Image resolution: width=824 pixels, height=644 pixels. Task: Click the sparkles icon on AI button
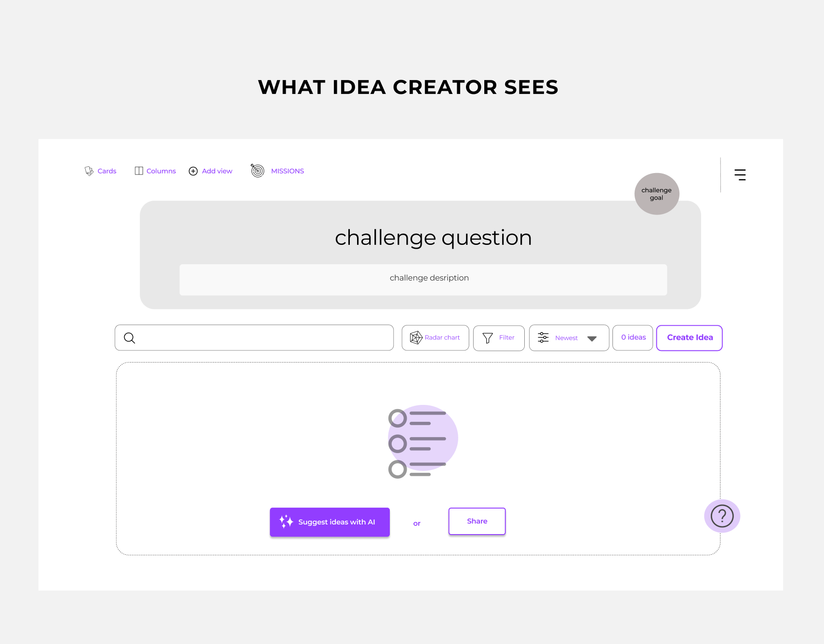tap(286, 522)
